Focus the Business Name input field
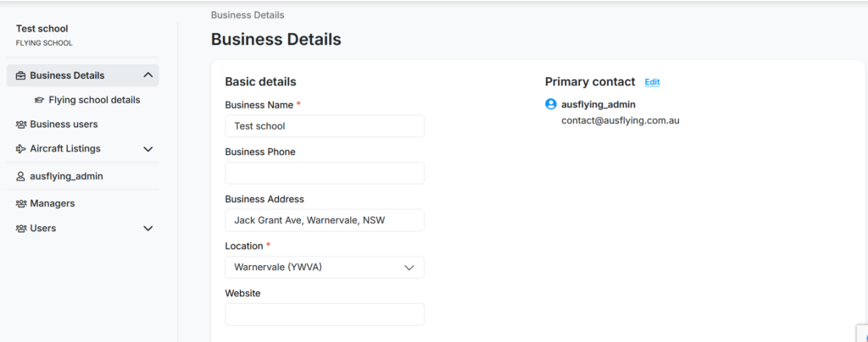This screenshot has height=342, width=868. [x=324, y=126]
